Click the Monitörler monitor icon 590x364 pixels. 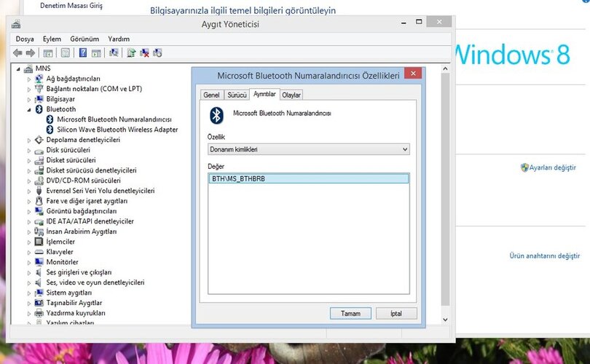click(x=39, y=262)
